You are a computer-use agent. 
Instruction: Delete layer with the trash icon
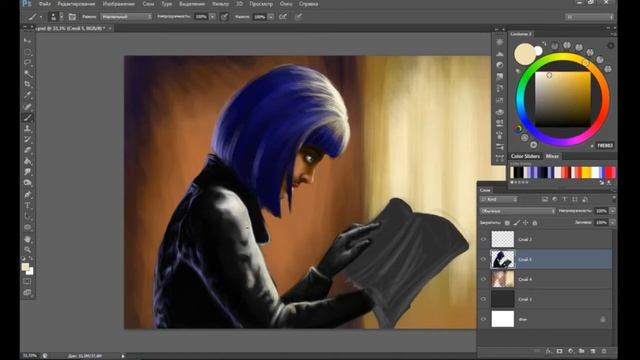click(604, 351)
